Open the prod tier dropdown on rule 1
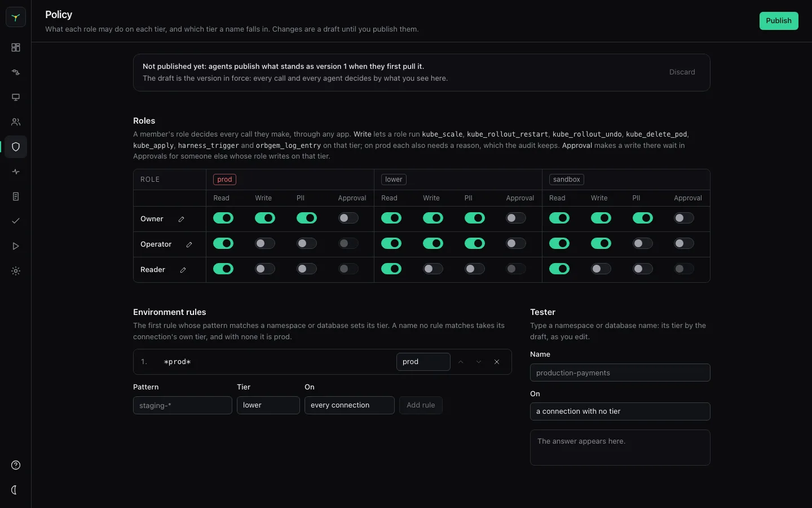The width and height of the screenshot is (812, 508). pyautogui.click(x=423, y=362)
